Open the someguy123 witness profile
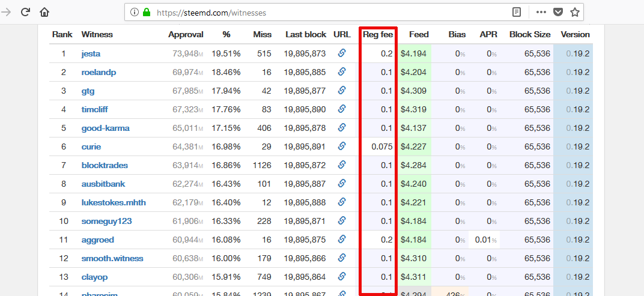The width and height of the screenshot is (644, 296). click(x=107, y=222)
